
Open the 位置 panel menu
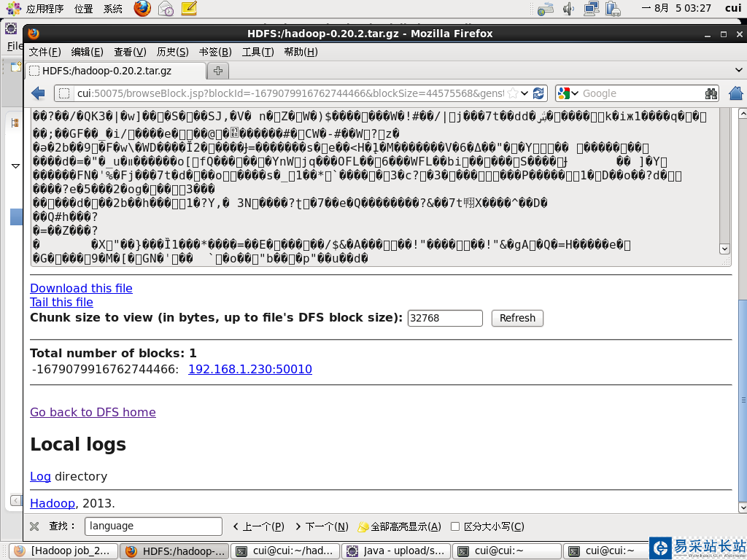coord(84,9)
